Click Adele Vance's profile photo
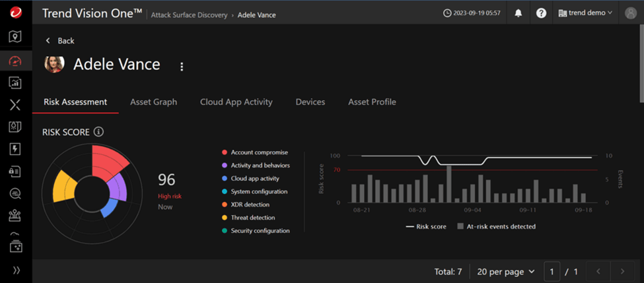This screenshot has height=283, width=644. [55, 64]
